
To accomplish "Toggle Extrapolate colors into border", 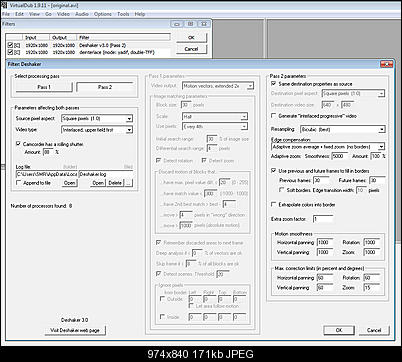I will pos(274,204).
